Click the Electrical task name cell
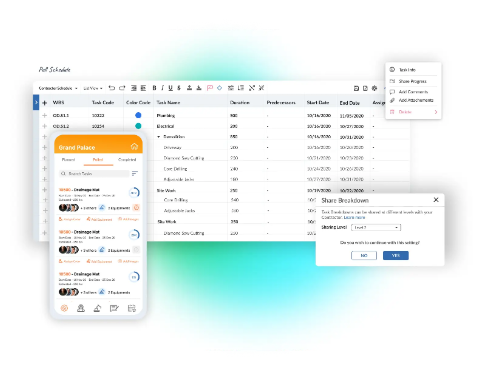 [165, 126]
